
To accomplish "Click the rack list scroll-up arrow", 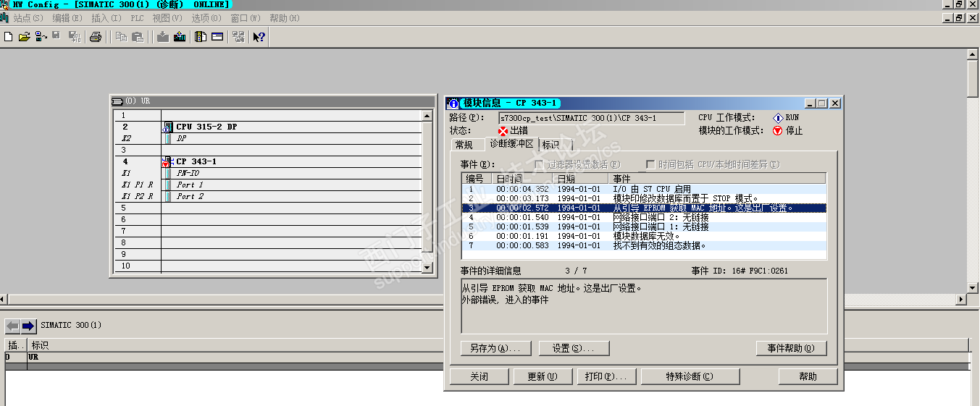I will coord(427,115).
